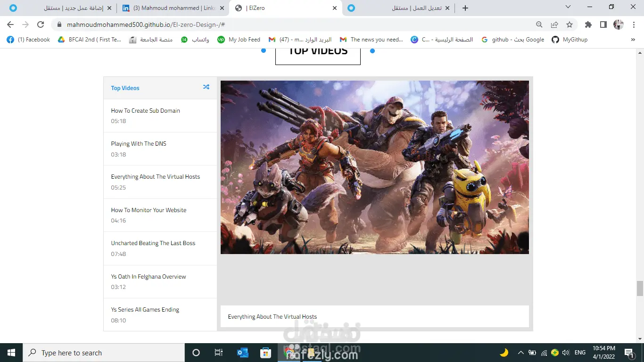This screenshot has width=644, height=362.
Task: Open Task View on the taskbar
Action: coord(219,353)
